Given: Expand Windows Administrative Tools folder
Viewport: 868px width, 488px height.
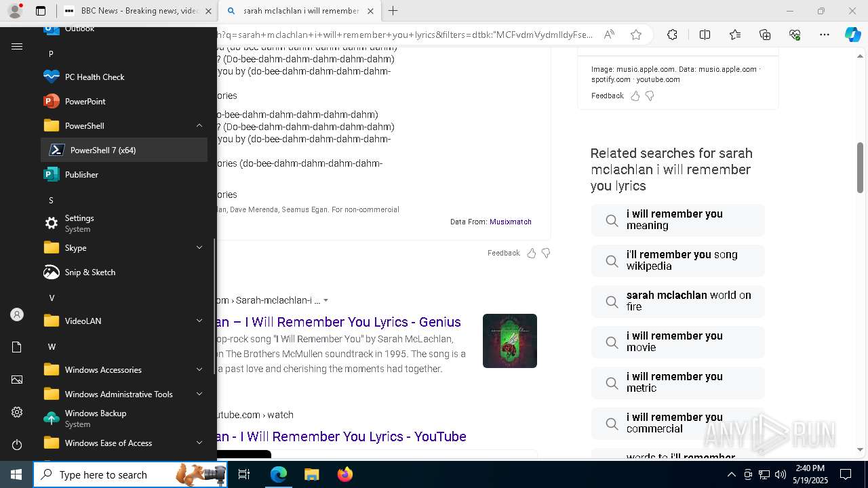Looking at the screenshot, I should pos(124,394).
